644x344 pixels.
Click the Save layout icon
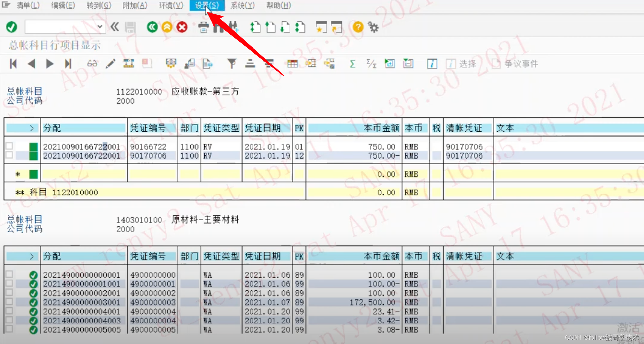(x=329, y=64)
